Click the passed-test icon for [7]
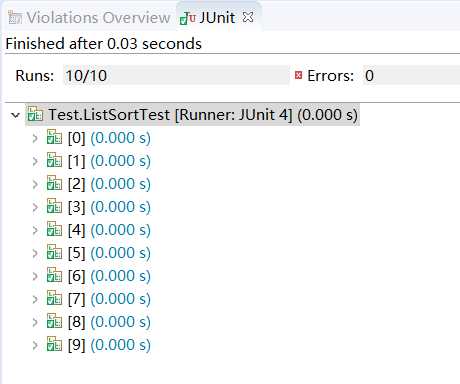Screen dimensions: 460x384 click(54, 298)
